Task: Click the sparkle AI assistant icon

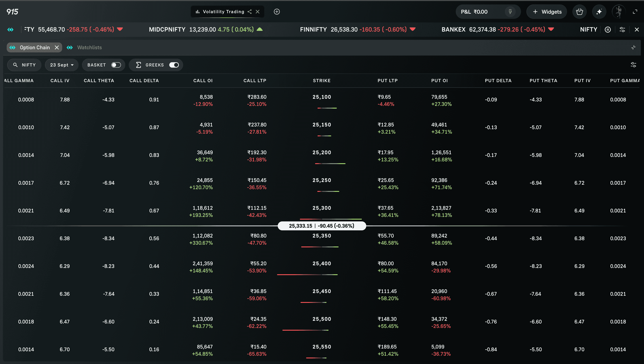Action: (x=599, y=12)
